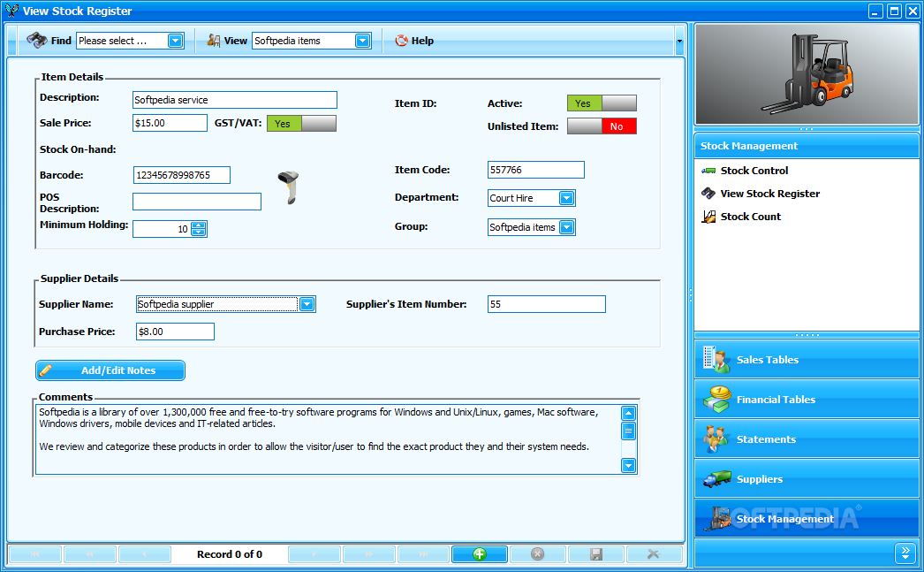The height and width of the screenshot is (572, 924).
Task: Click the Comments scrollbar thumb
Action: [x=628, y=431]
